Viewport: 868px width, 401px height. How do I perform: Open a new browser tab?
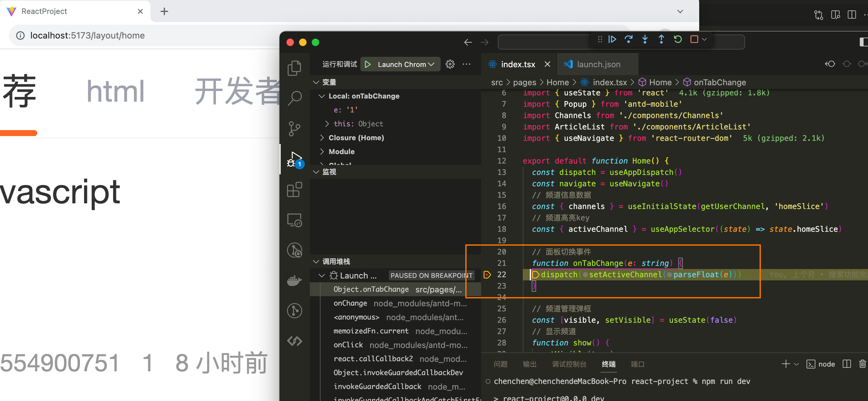(x=164, y=11)
